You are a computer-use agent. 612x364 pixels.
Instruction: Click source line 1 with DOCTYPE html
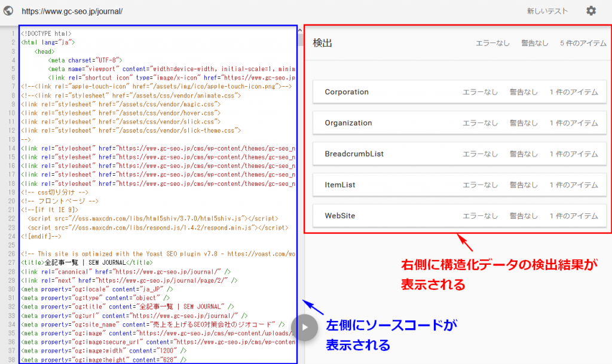click(46, 33)
